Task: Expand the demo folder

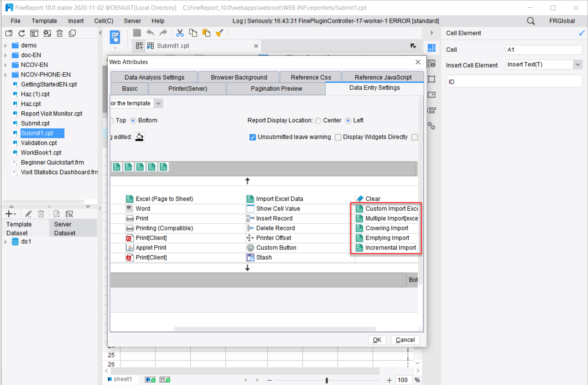Action: pos(5,46)
